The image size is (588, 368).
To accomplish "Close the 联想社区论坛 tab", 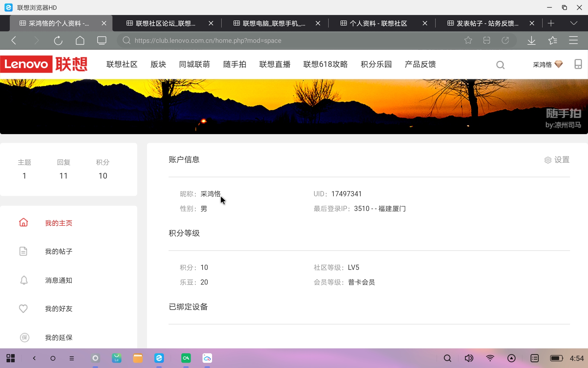I will click(x=211, y=23).
